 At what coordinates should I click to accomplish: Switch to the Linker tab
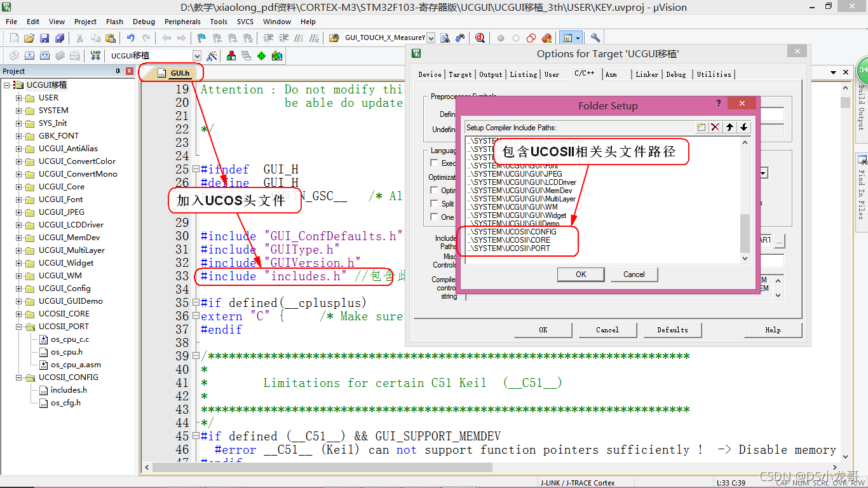click(x=647, y=74)
